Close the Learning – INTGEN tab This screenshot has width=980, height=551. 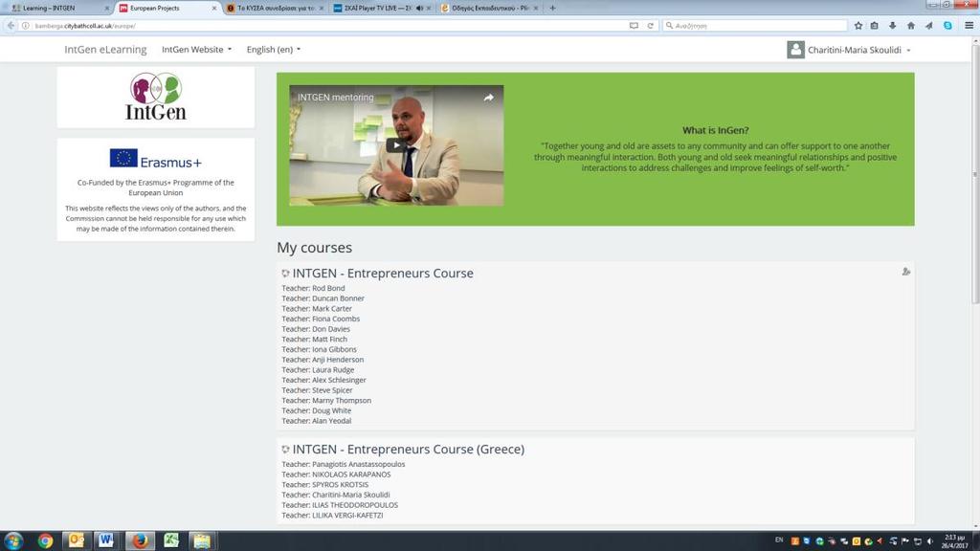pyautogui.click(x=106, y=8)
